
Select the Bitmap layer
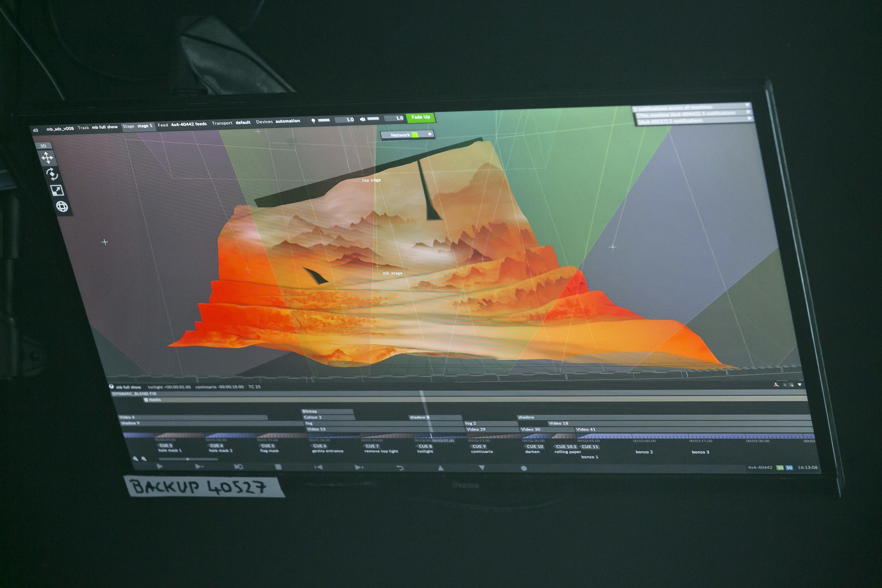point(327,411)
